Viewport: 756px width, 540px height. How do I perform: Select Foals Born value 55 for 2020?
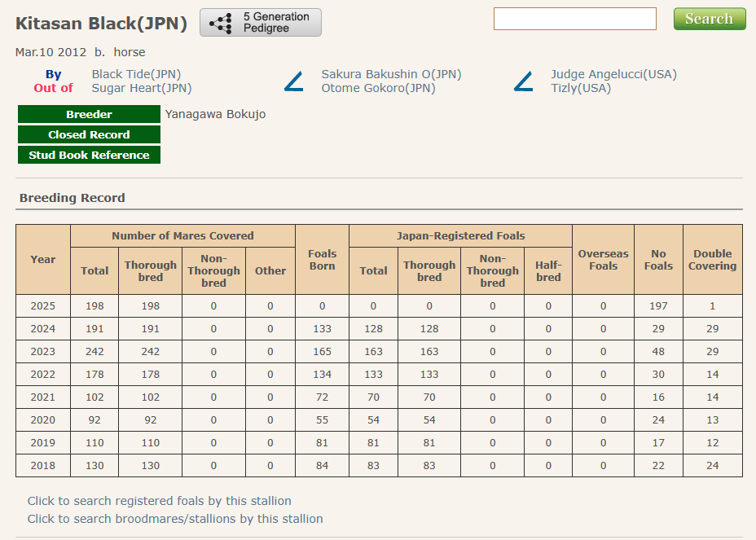[x=322, y=420]
